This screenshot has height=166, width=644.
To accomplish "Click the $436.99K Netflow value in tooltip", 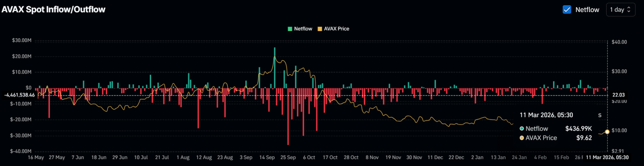I will click(578, 129).
